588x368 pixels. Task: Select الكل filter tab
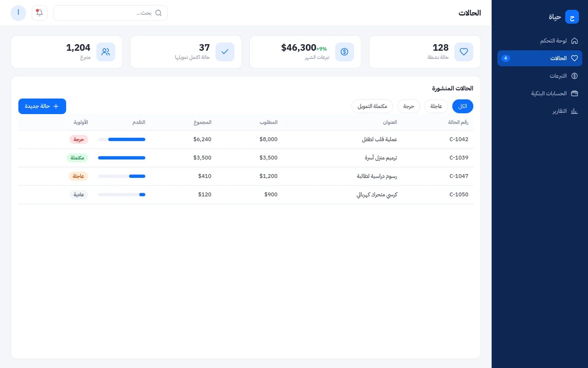[463, 106]
